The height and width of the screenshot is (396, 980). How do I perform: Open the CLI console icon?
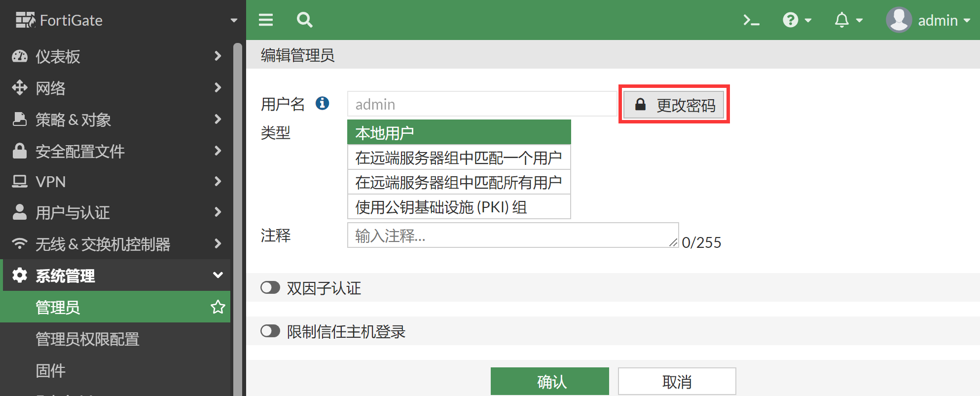pos(751,20)
